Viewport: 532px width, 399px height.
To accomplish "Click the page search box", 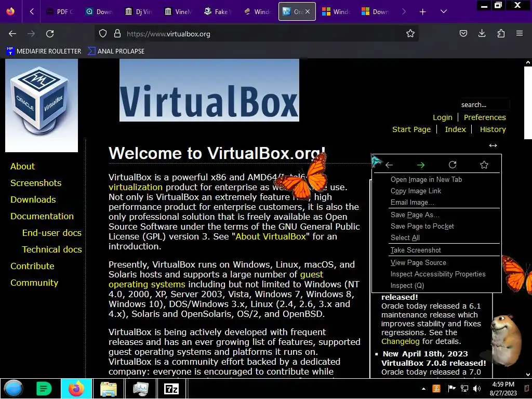I will pos(485,104).
